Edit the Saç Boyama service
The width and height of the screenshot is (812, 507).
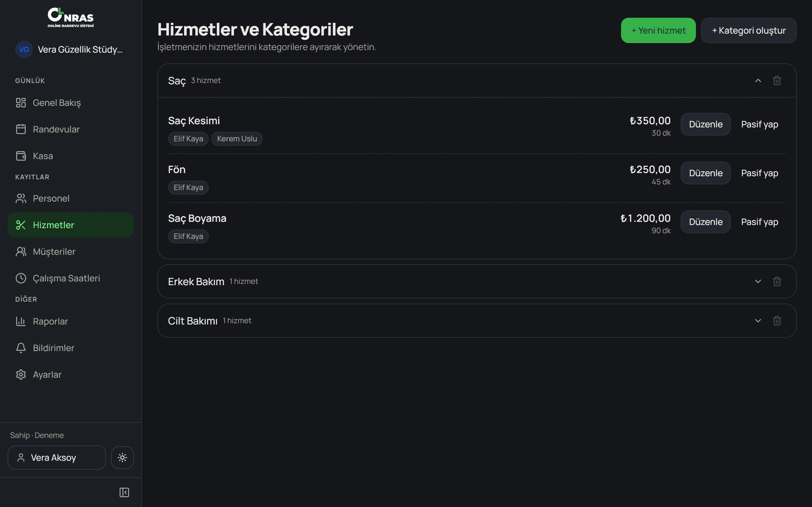click(705, 222)
